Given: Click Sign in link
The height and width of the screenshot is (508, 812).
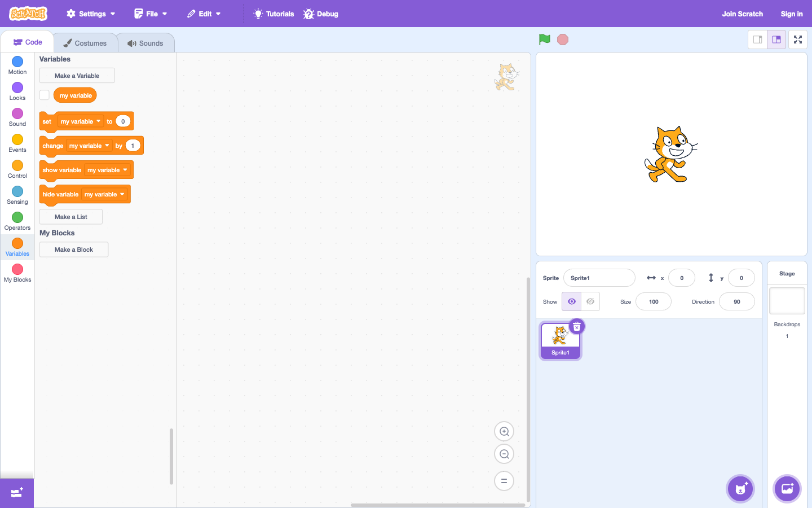Looking at the screenshot, I should pos(792,14).
